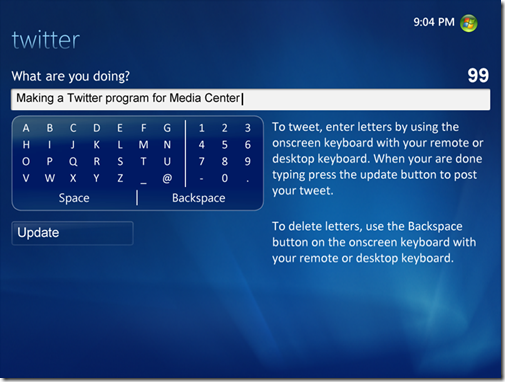Screen dimensions: 505x382
Task: Tap letter T on the onscreen keyboard
Action: 144,162
